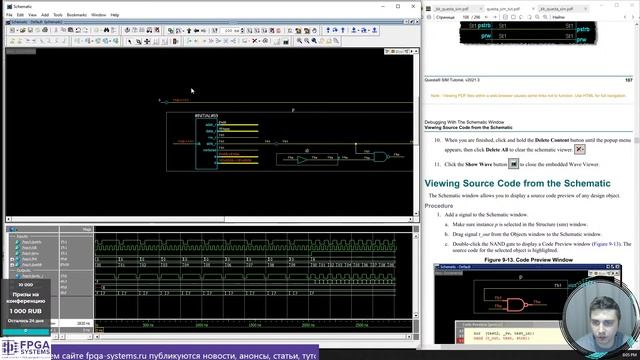Click the Redo toolbar icon
Image resolution: width=640 pixels, height=360 pixels.
(x=85, y=30)
